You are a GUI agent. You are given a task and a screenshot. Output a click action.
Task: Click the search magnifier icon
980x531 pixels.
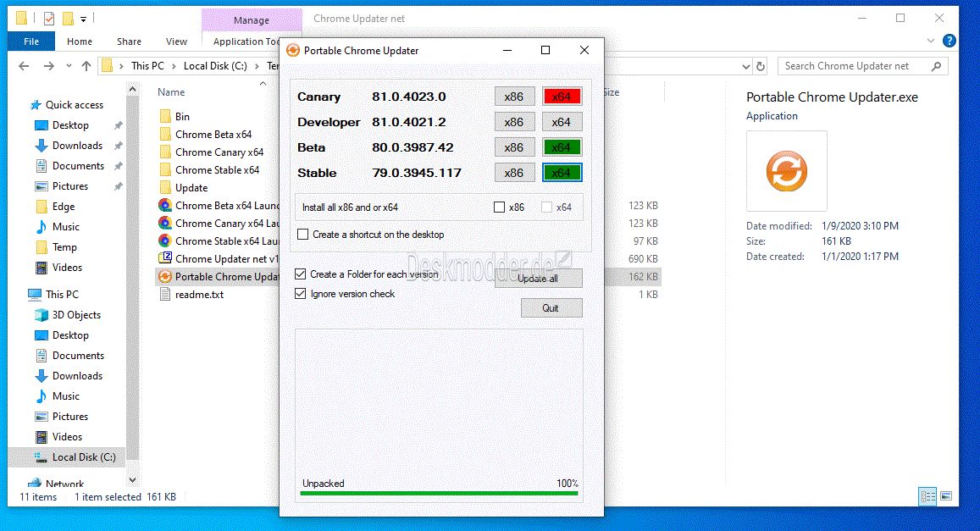point(936,66)
